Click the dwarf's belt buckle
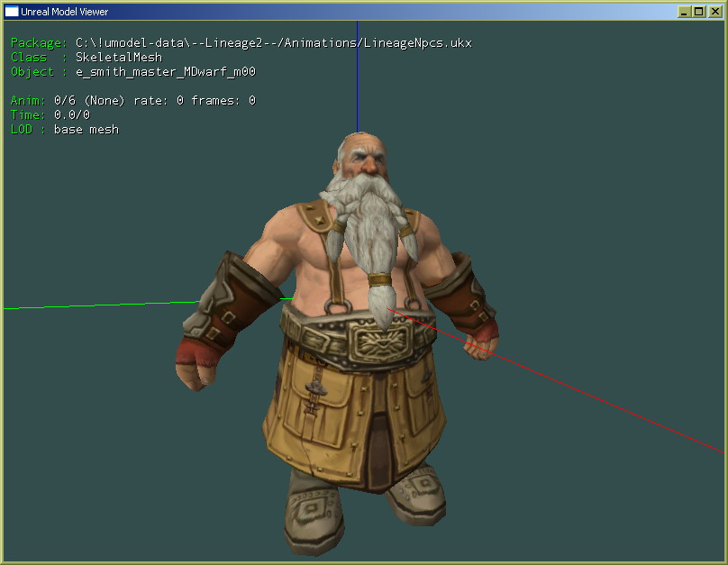 [x=381, y=342]
